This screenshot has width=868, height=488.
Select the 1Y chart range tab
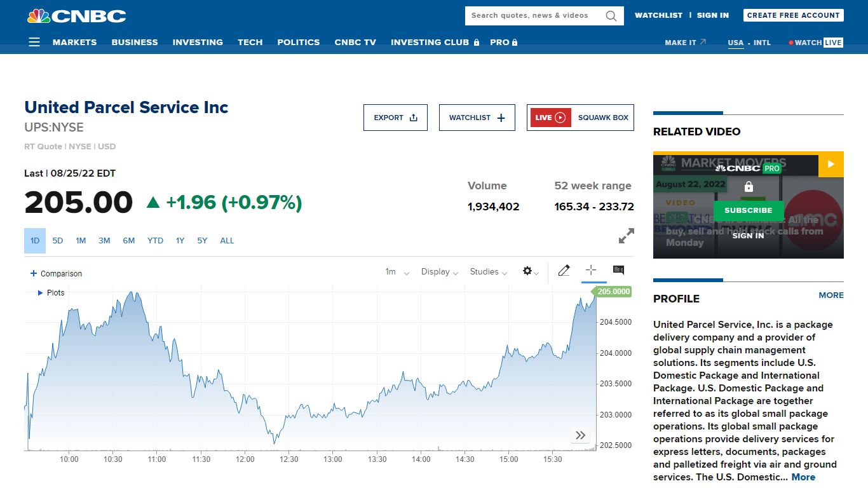[180, 241]
